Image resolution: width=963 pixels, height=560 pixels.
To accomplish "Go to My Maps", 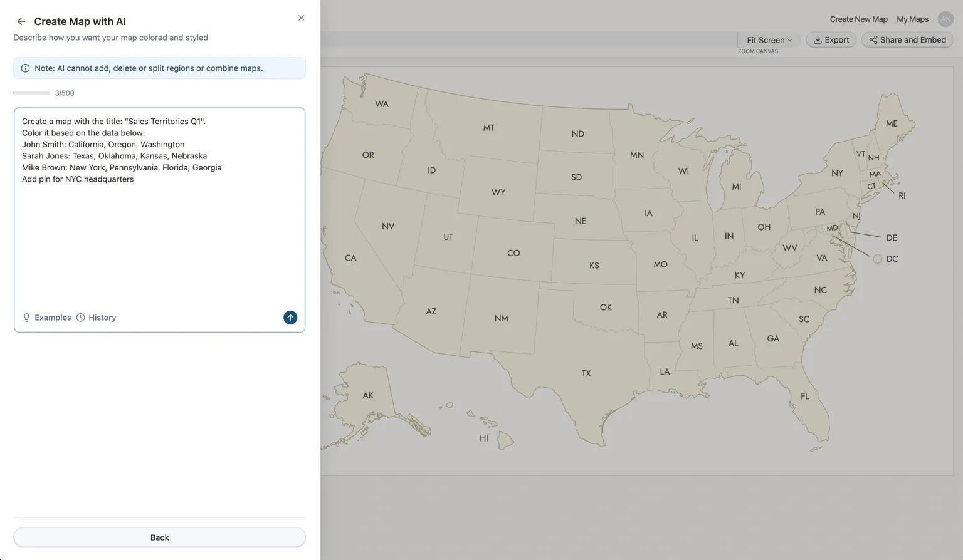I will click(912, 19).
